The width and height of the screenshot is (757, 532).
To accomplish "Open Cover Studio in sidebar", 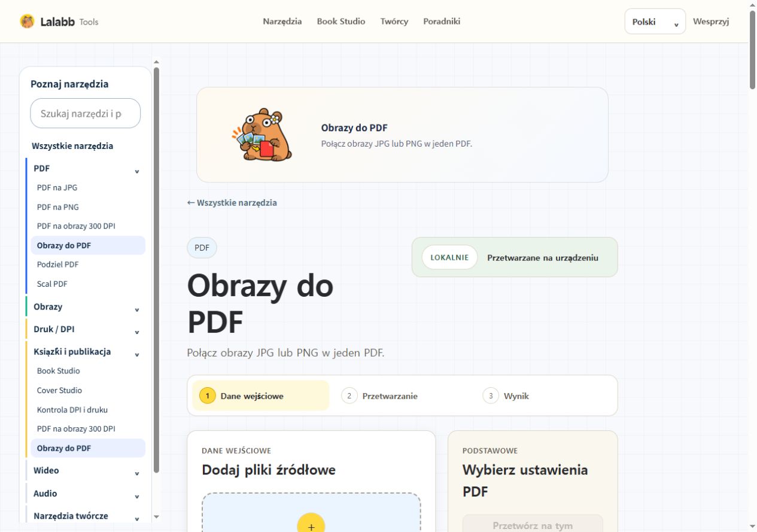I will (59, 390).
